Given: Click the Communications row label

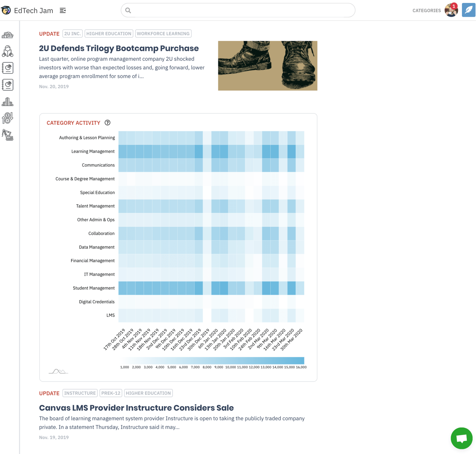Looking at the screenshot, I should 98,165.
